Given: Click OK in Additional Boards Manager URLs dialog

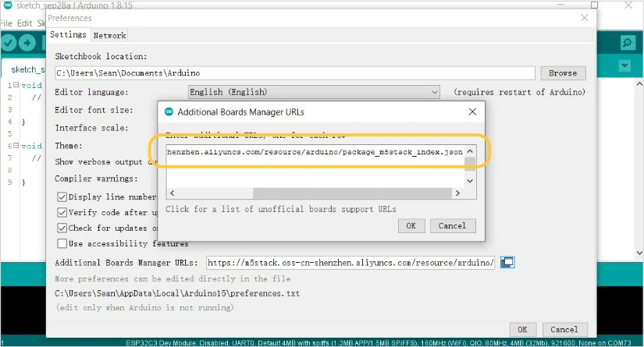Looking at the screenshot, I should click(411, 225).
